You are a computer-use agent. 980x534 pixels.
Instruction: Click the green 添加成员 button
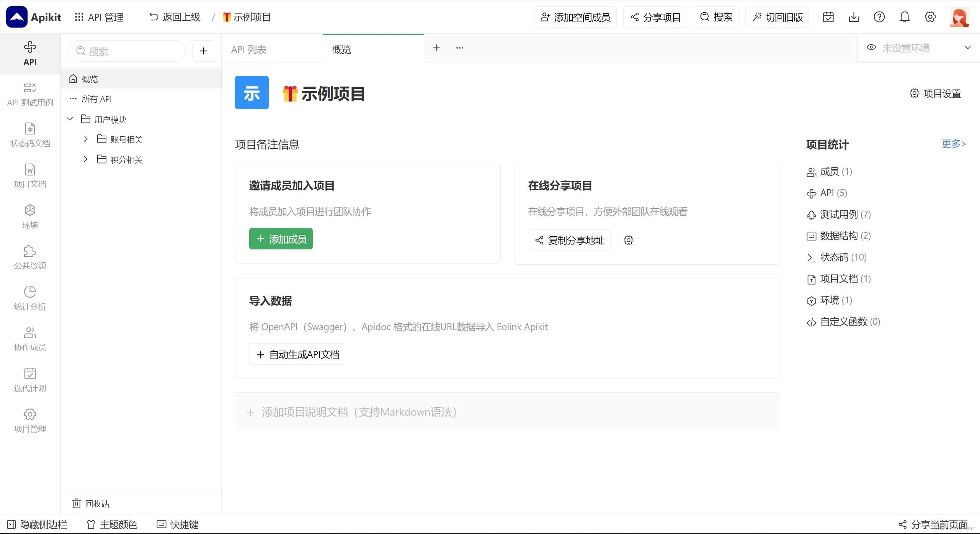click(x=281, y=239)
